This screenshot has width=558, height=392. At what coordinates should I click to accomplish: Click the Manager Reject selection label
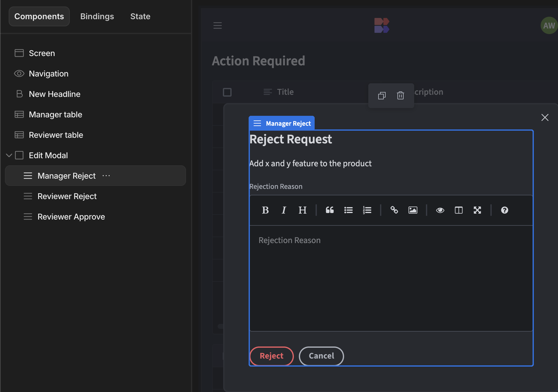282,123
